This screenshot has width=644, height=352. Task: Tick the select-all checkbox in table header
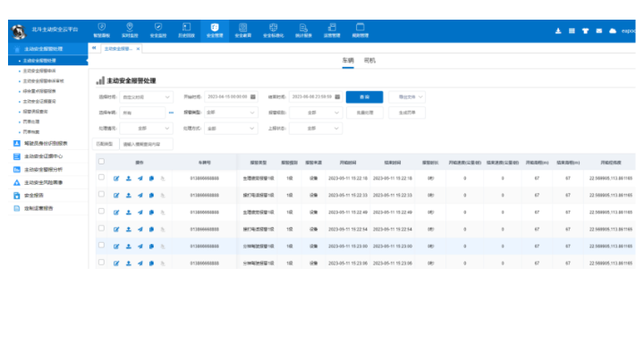tap(101, 162)
